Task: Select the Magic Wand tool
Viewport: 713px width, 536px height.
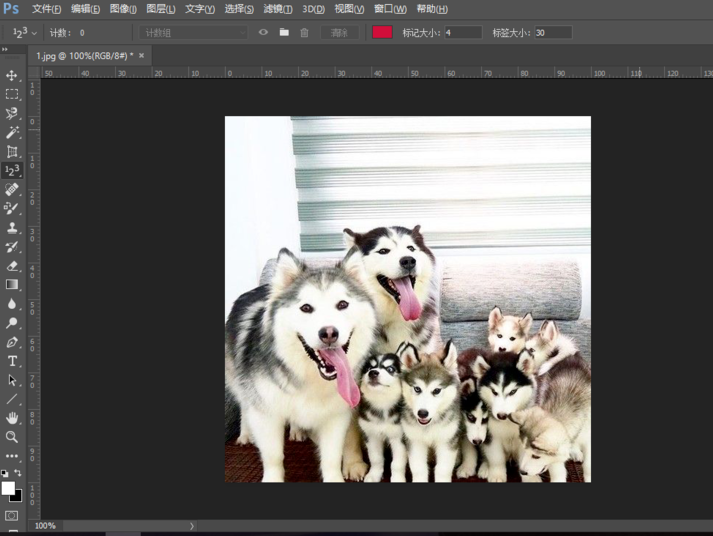Action: (12, 132)
